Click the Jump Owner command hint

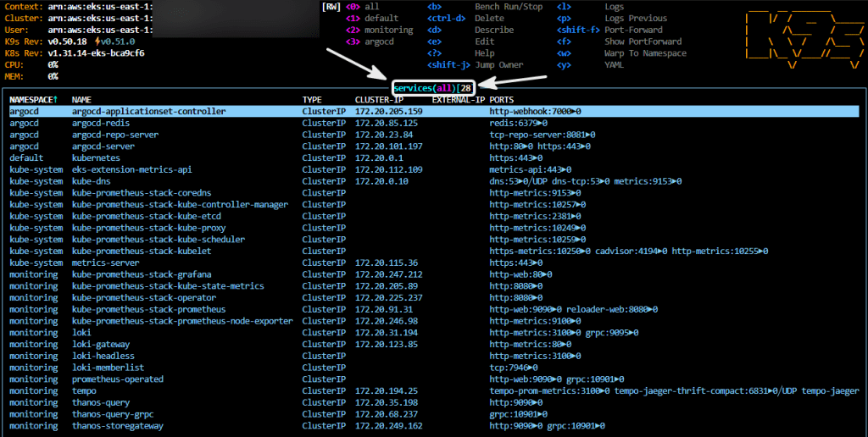(x=498, y=64)
